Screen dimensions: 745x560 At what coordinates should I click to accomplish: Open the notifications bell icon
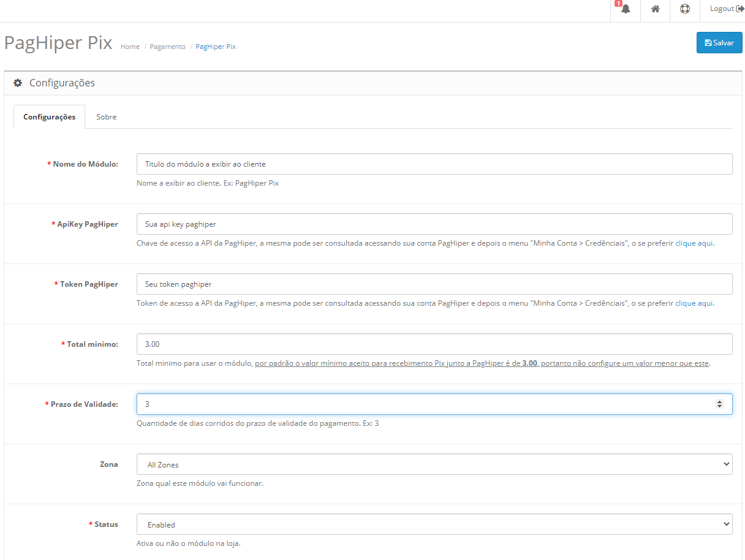(x=626, y=9)
